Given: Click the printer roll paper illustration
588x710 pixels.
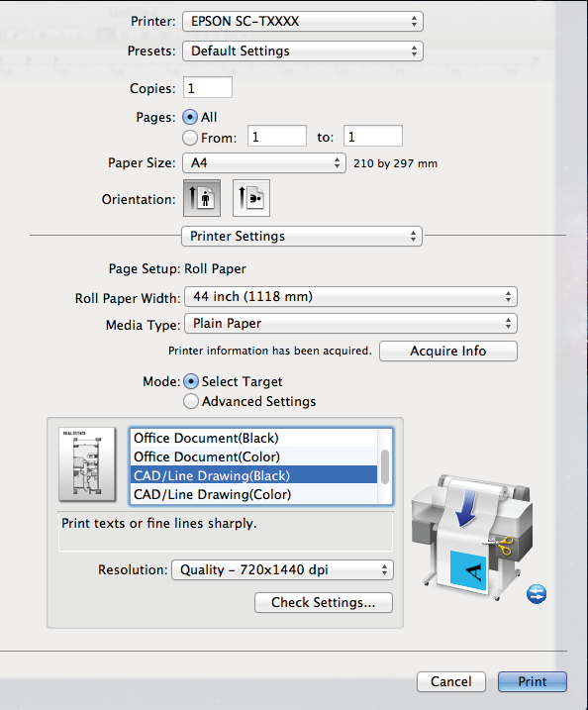Looking at the screenshot, I should (472, 537).
